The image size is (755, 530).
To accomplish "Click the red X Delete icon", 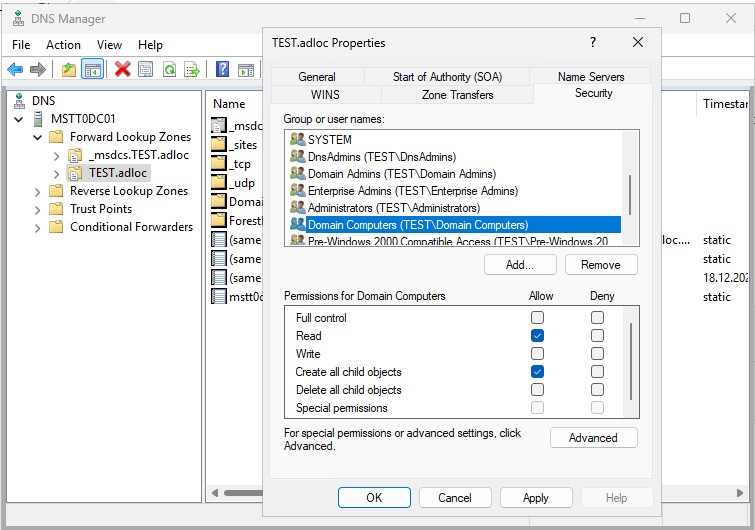I will point(122,69).
